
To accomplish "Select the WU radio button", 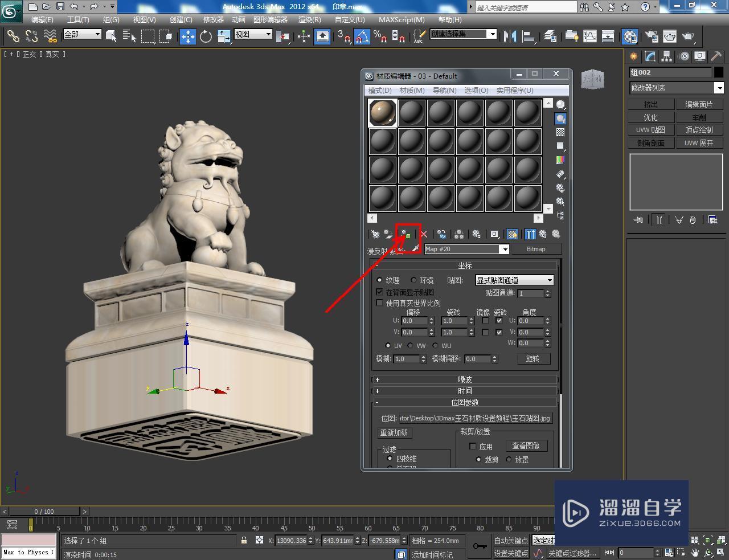I will coord(436,346).
